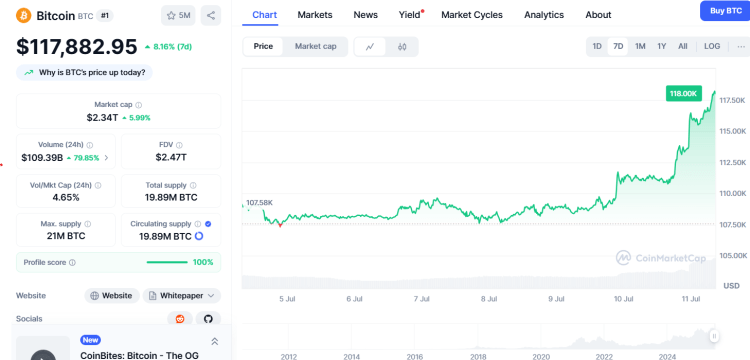Screen dimensions: 750x360
Task: Click the timeline range handle at right
Action: 714,336
